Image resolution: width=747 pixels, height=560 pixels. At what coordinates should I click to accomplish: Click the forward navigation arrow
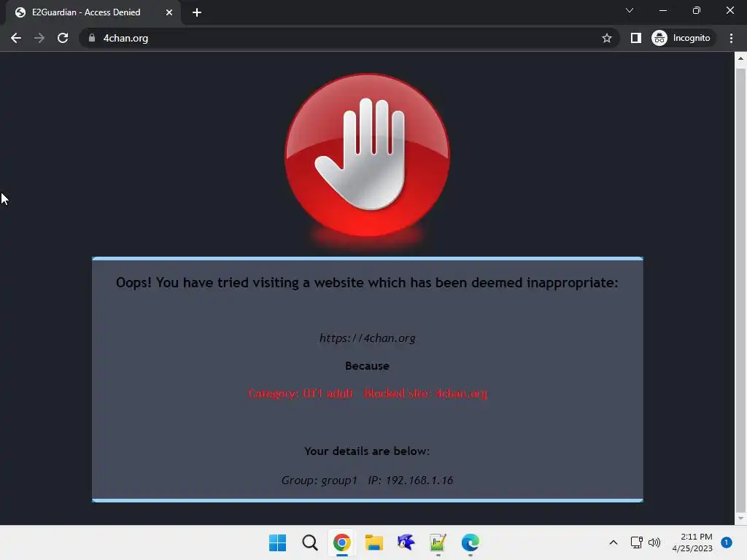click(x=39, y=38)
